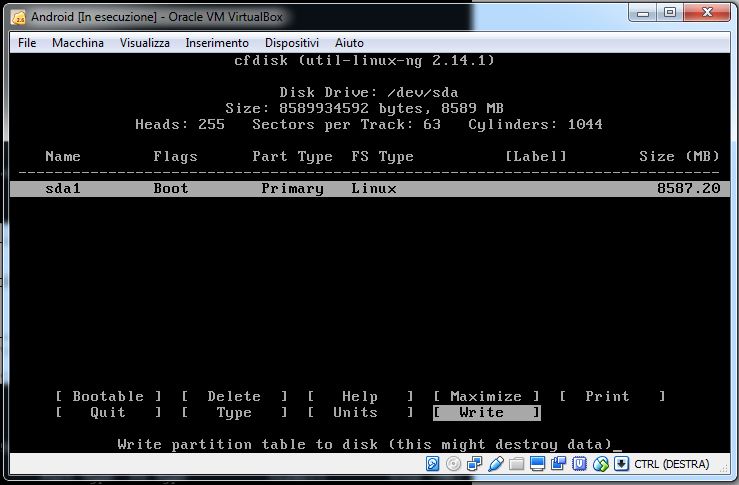Click the hard disk activity status icon

(433, 464)
